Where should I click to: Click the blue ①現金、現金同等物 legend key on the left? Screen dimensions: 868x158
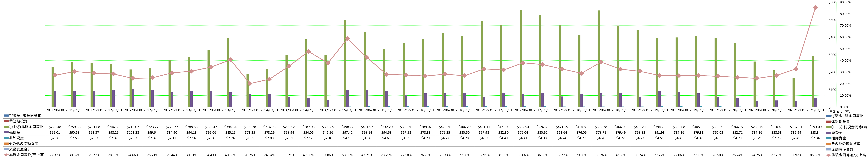(6, 116)
